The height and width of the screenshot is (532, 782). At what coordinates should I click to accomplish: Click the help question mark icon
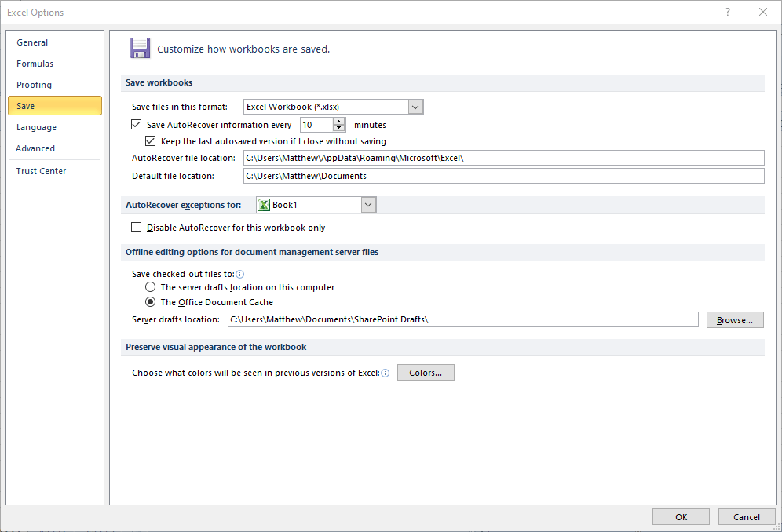tap(728, 12)
